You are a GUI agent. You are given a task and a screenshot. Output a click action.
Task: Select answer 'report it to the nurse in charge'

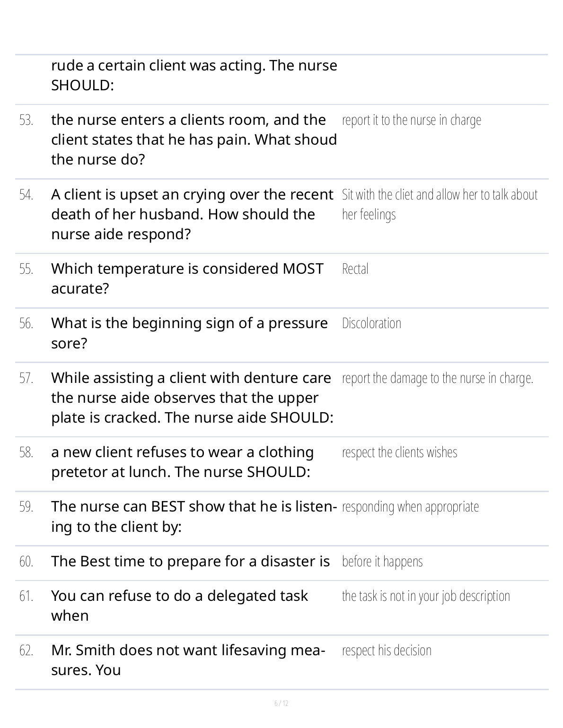pyautogui.click(x=411, y=121)
